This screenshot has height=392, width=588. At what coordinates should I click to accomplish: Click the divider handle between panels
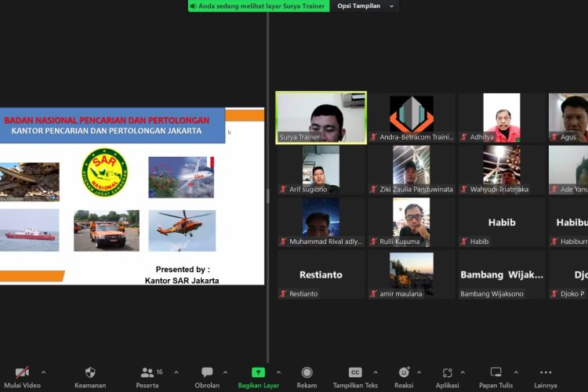(x=268, y=196)
